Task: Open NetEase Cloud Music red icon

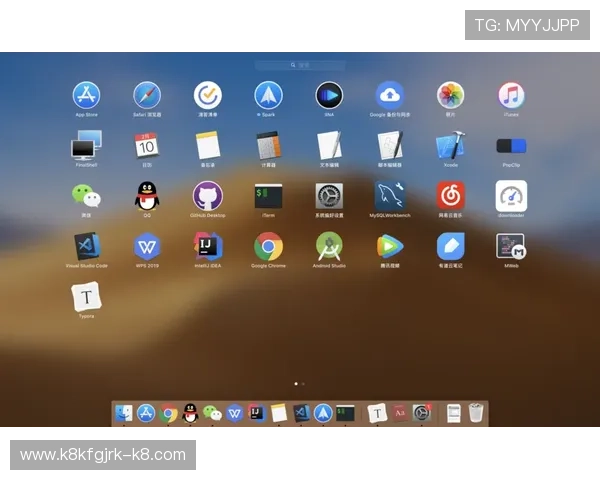Action: (450, 196)
